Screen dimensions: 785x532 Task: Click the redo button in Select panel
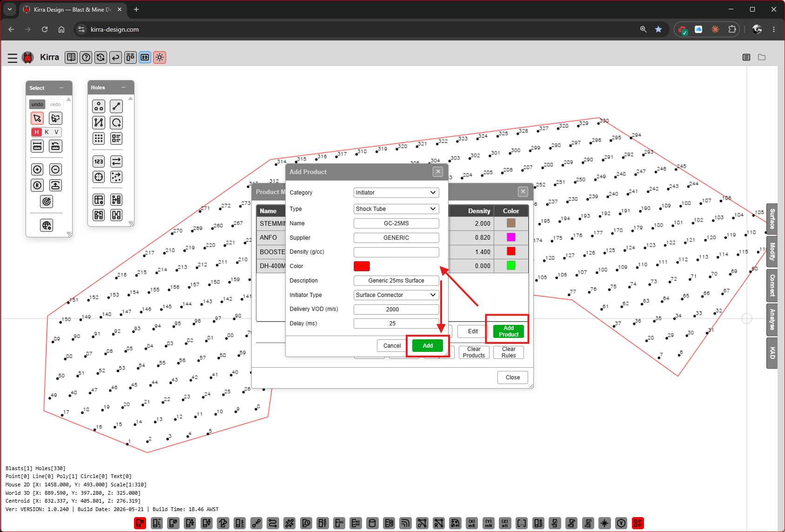(55, 104)
